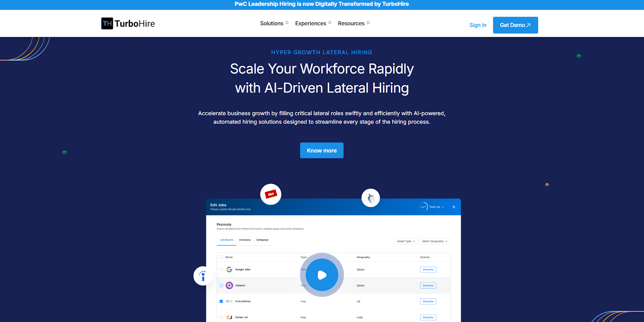The image size is (644, 322).
Task: Click the Get Demo button
Action: click(x=515, y=25)
